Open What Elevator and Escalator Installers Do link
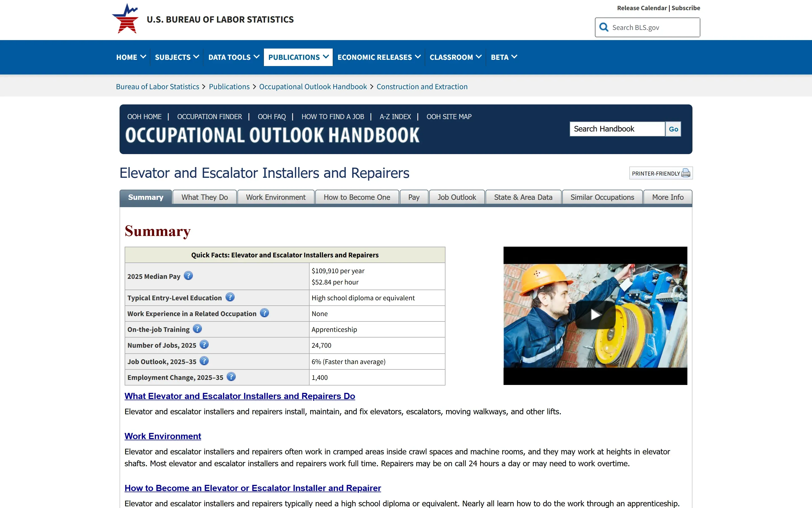 click(x=240, y=396)
